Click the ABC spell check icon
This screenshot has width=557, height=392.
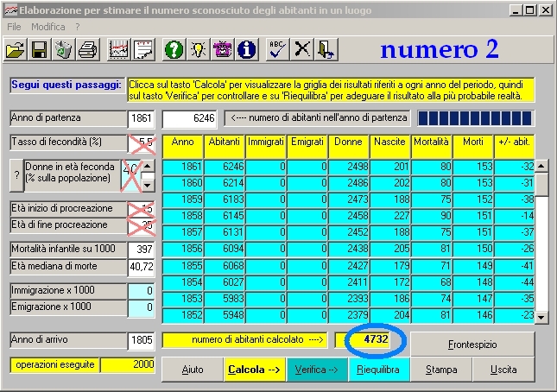click(277, 50)
